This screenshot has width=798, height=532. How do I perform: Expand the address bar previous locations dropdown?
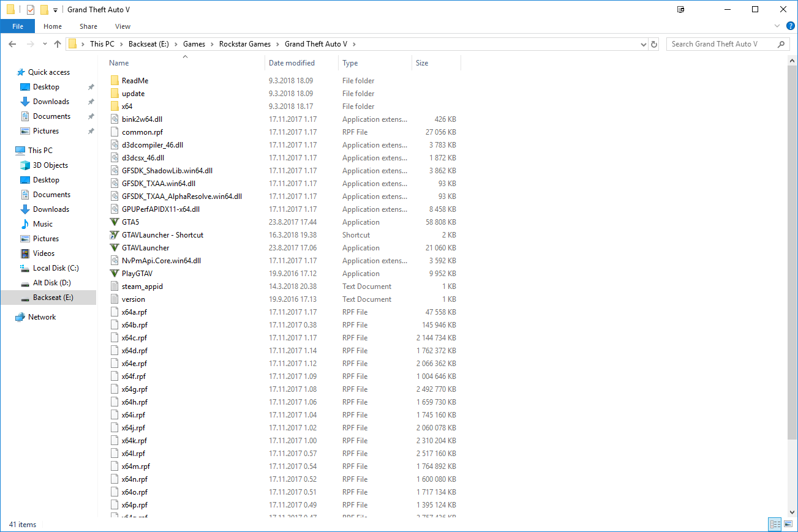643,44
